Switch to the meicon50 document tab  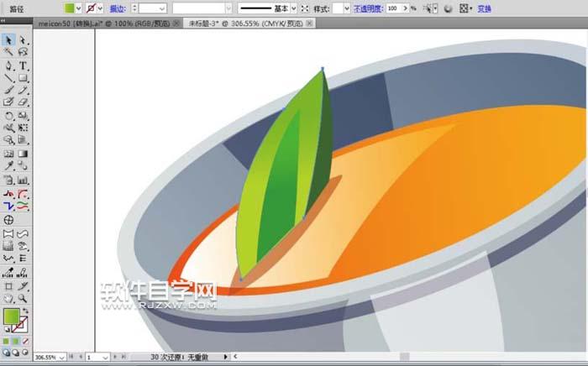pos(104,24)
